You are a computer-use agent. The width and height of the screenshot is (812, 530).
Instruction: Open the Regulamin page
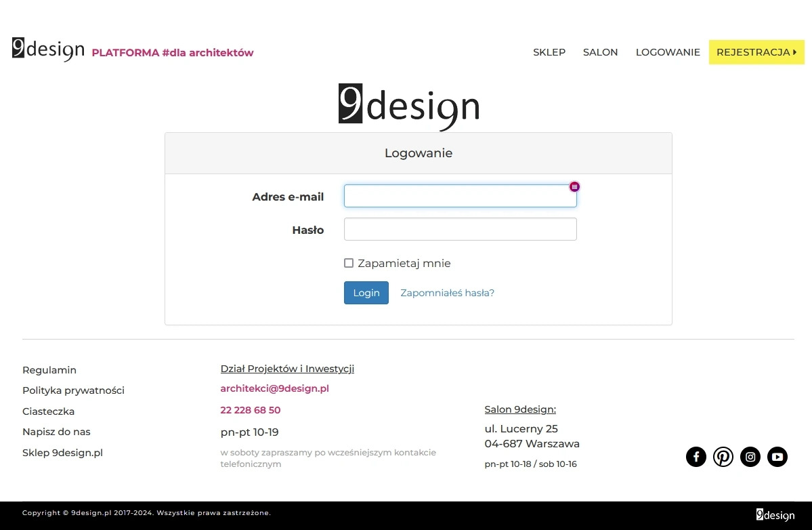49,370
